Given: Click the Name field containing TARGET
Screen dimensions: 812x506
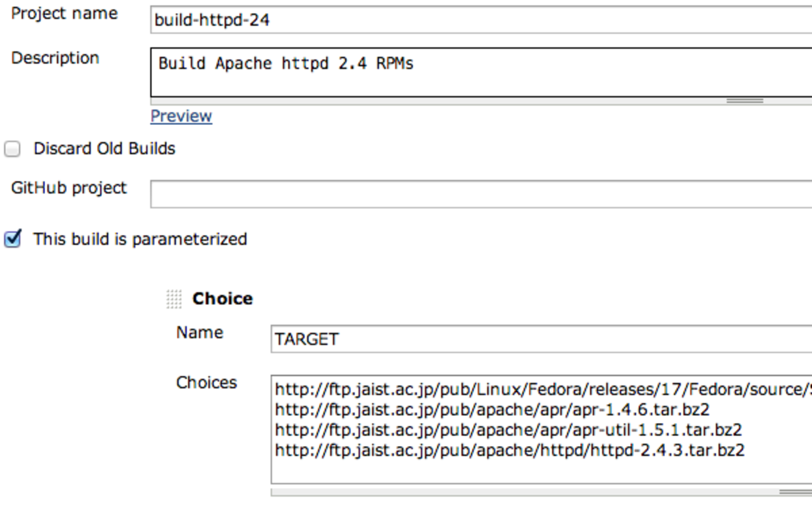Looking at the screenshot, I should point(541,339).
